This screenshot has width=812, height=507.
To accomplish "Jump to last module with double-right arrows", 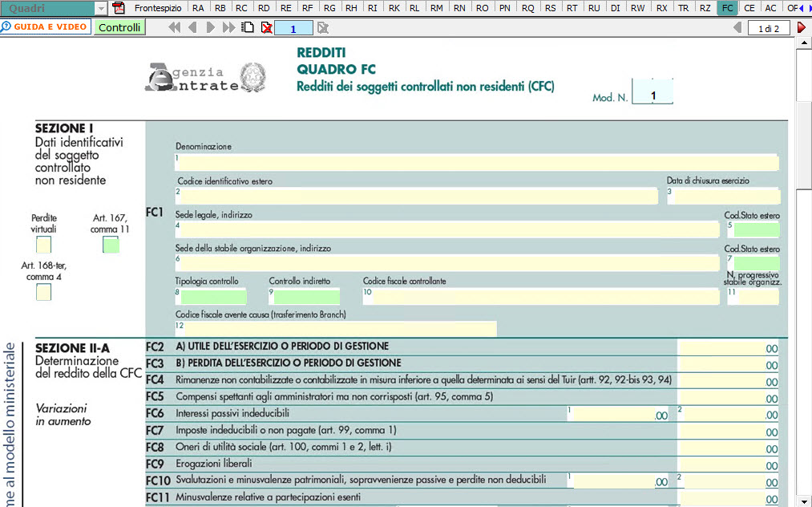I will [x=228, y=27].
